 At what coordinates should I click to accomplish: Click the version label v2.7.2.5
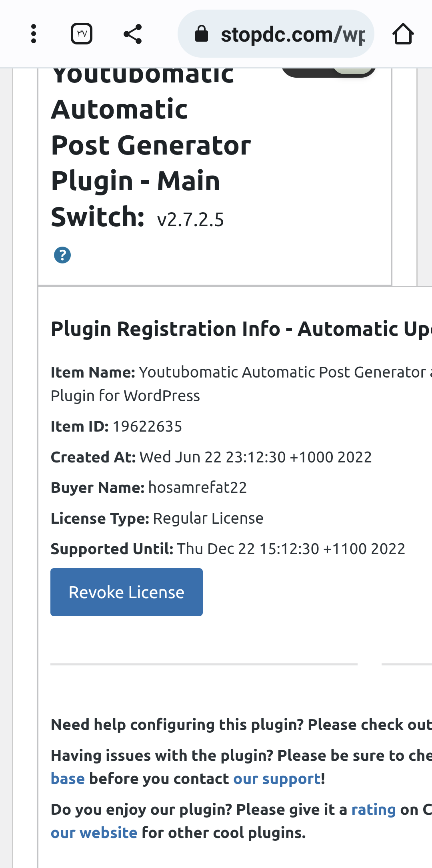click(x=190, y=220)
